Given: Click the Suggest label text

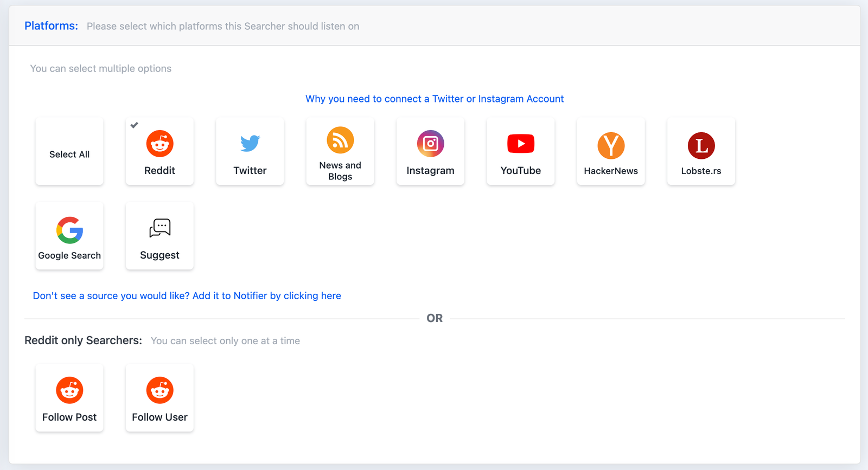Looking at the screenshot, I should click(x=159, y=255).
